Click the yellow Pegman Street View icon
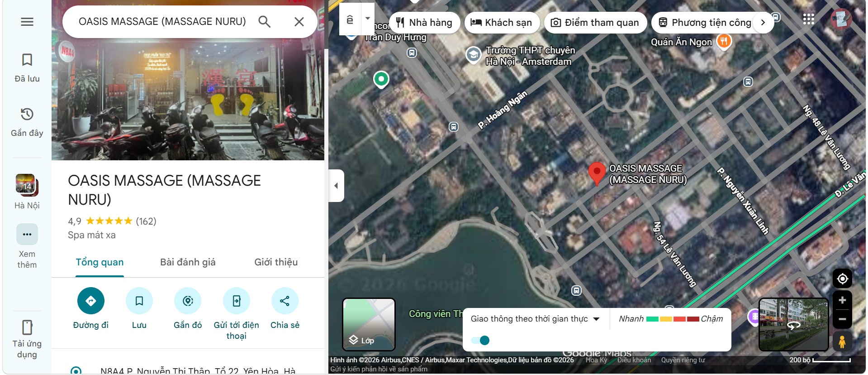Image resolution: width=868 pixels, height=375 pixels. [842, 341]
